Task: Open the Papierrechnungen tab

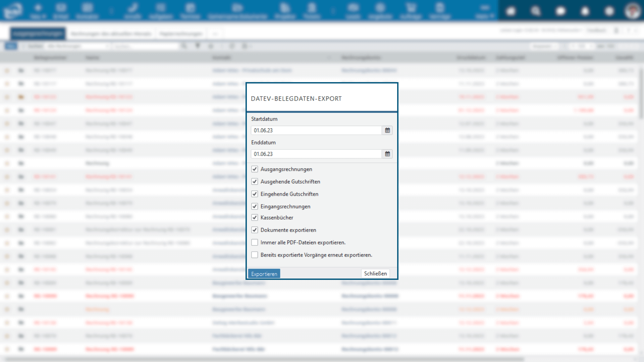Action: click(181, 34)
